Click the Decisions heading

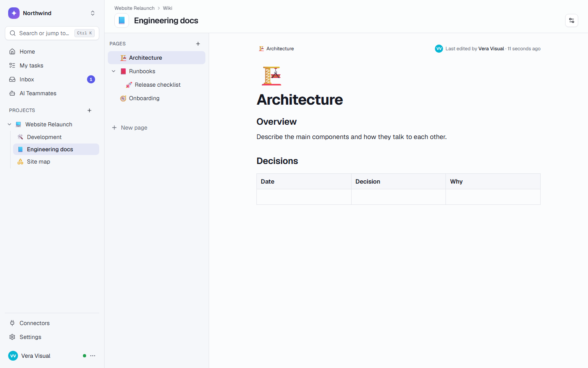tap(277, 161)
